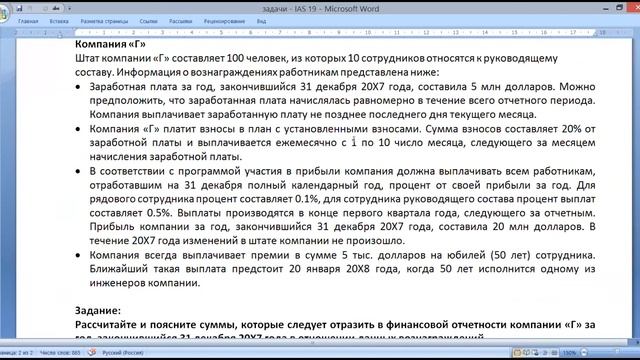Click the zoom out minus button
The image size is (640, 360).
[x=584, y=352]
